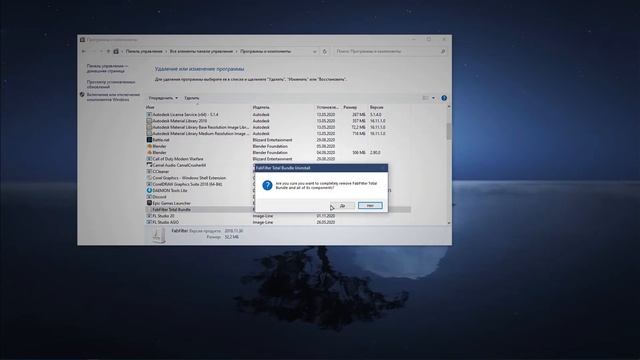Select CorelDRAW Graphics Suite 2018 icon
The image size is (640, 360).
pyautogui.click(x=149, y=184)
